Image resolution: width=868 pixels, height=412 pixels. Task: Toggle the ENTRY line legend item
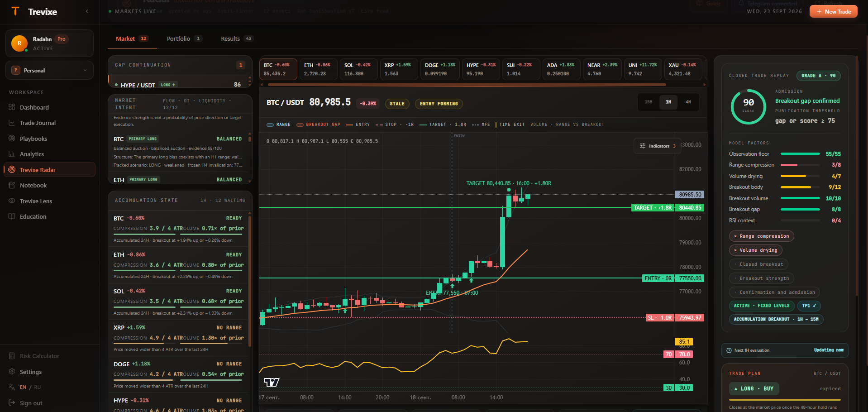[x=358, y=125]
